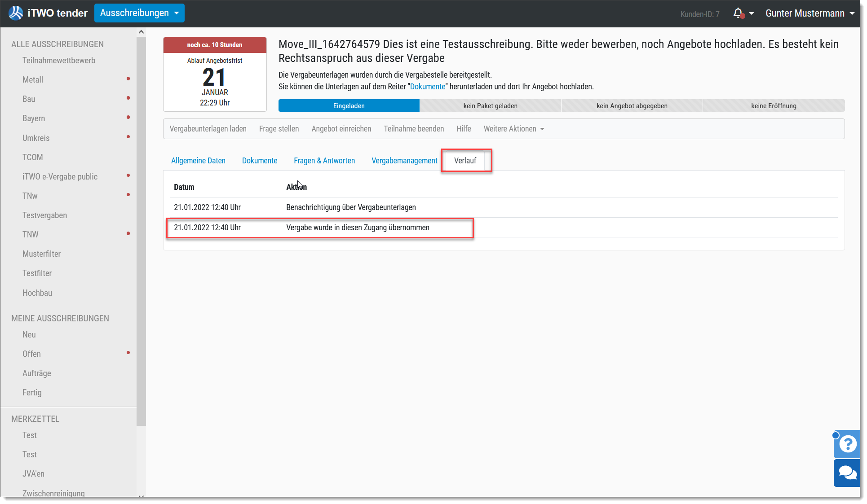Open the chat bubbles widget
Viewport: 867px width, 504px height.
847,473
